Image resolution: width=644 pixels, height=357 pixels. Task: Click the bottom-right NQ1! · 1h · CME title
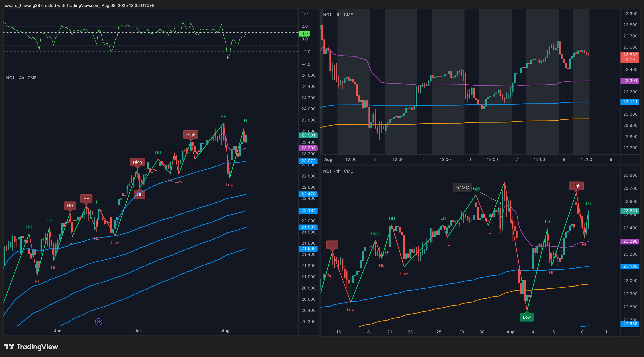pos(338,171)
